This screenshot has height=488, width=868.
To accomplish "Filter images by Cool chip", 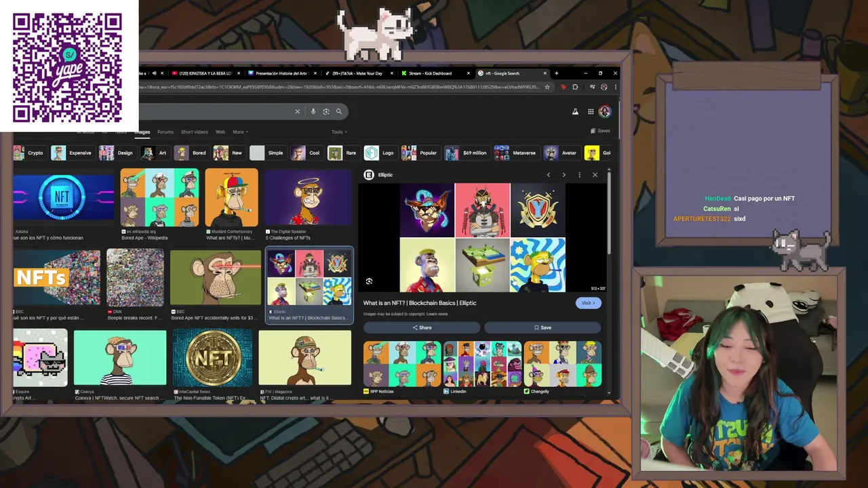I will [306, 153].
